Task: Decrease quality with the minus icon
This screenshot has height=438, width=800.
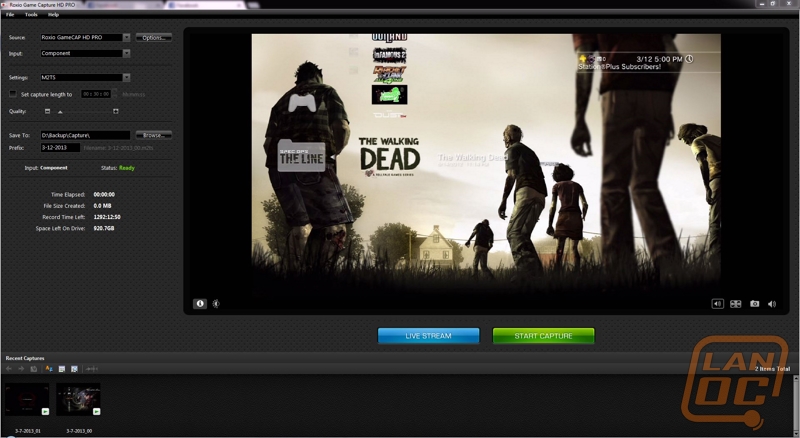Action: tap(47, 111)
